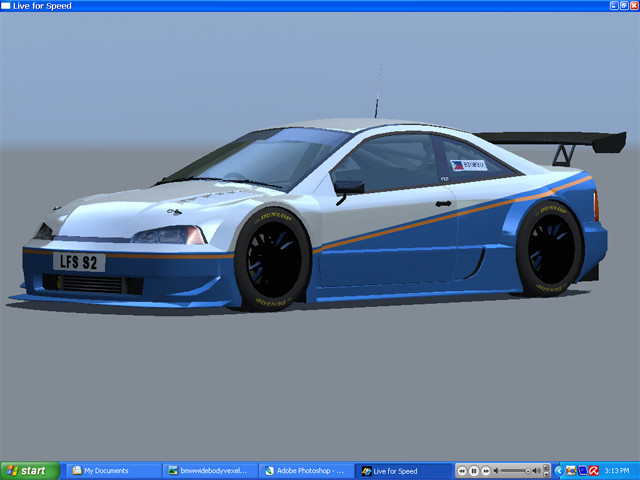Minimize the Live for Speed window
Screen dimensions: 640x480
coord(614,5)
